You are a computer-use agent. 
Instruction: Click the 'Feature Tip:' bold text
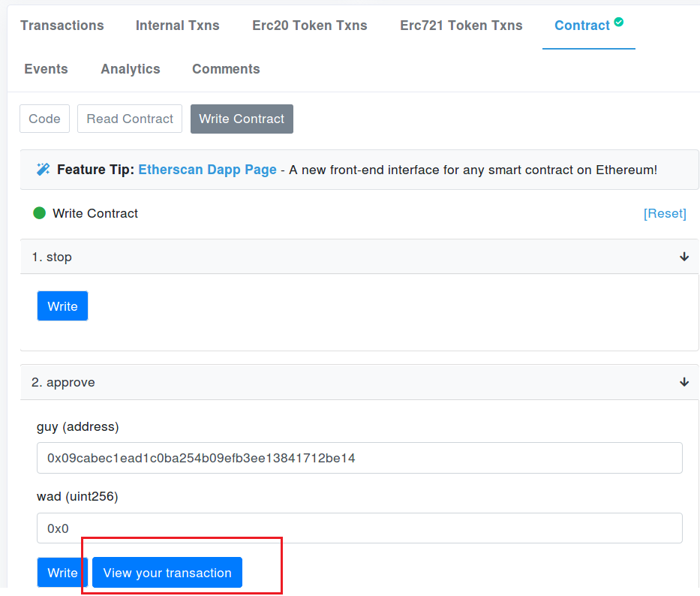pyautogui.click(x=95, y=170)
